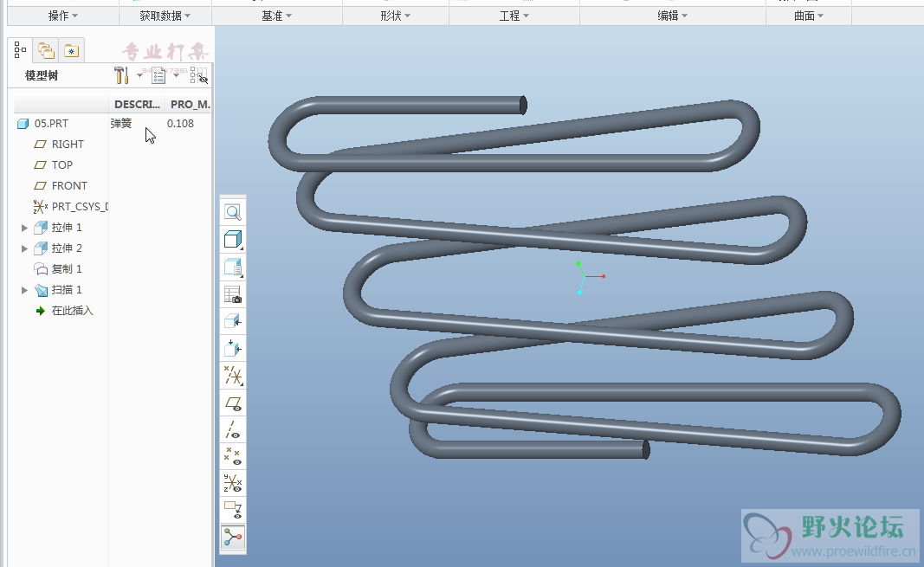This screenshot has width=924, height=567.
Task: Toggle datum point display eye icon
Action: pos(233,456)
